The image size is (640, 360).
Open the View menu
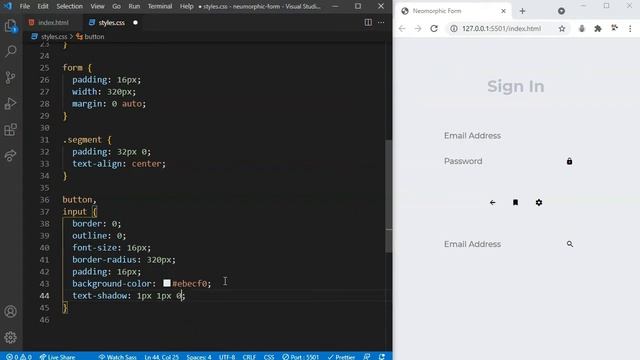click(x=97, y=6)
